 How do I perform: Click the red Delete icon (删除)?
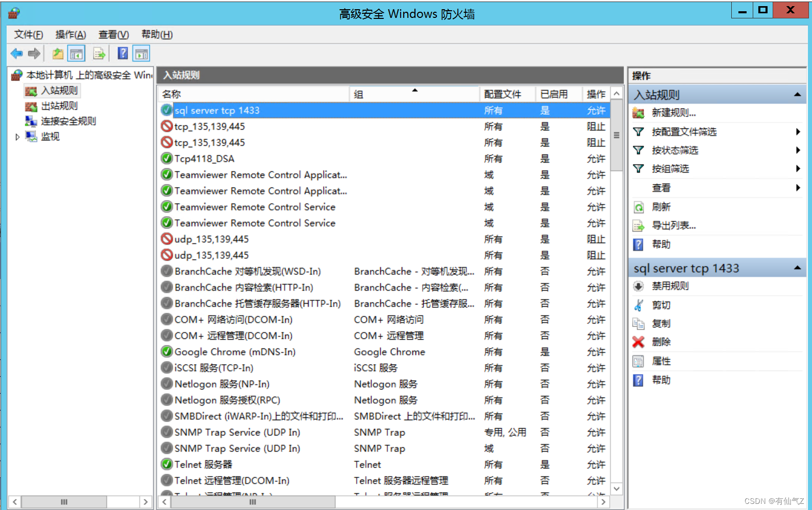click(638, 342)
